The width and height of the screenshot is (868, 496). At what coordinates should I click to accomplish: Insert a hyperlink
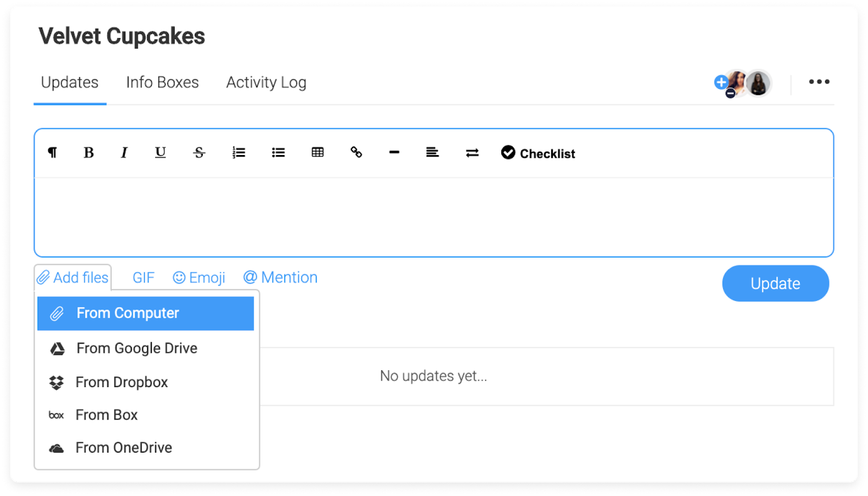point(356,152)
